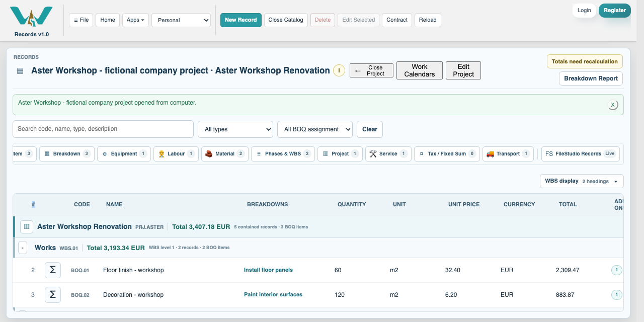
Task: Filter records by Labour type
Action: coord(176,154)
